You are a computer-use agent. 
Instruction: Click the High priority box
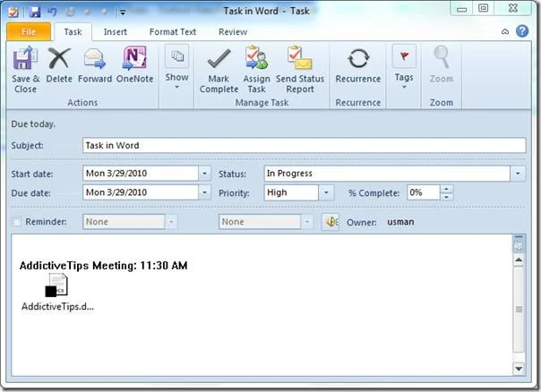(291, 192)
